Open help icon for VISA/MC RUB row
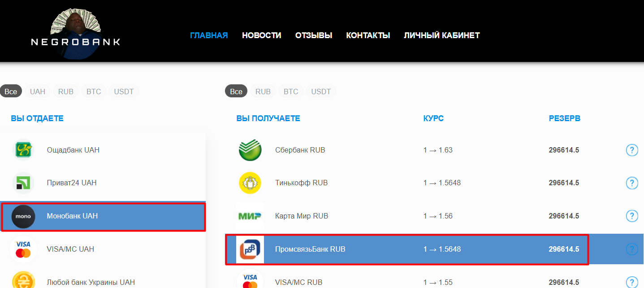Viewport: 644px width, 288px height. (x=631, y=282)
